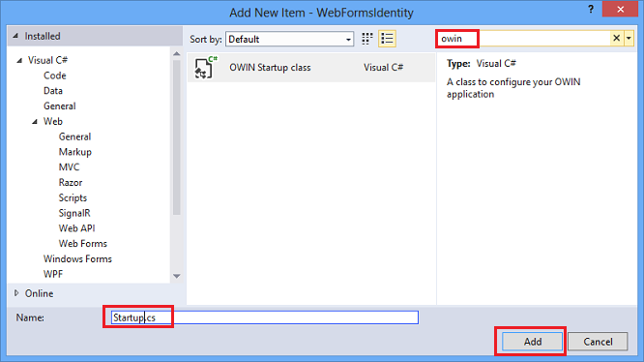Click the category tree scrollbar down arrow
The image size is (644, 362).
point(177,276)
